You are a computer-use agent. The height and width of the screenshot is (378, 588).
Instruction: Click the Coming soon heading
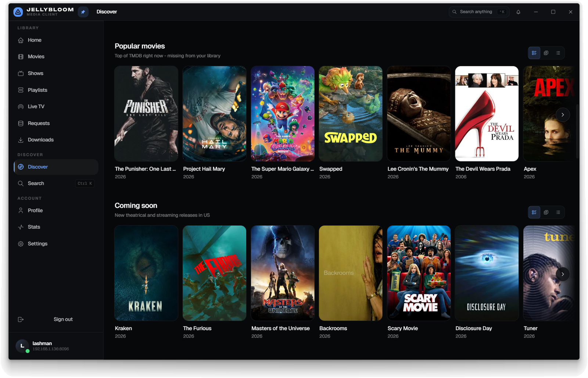136,206
